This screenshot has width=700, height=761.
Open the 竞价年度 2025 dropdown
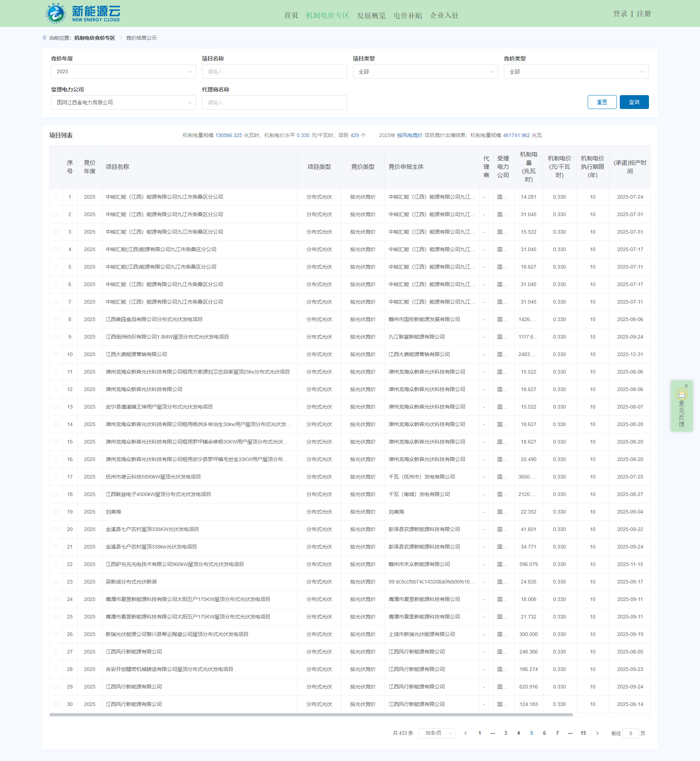[123, 71]
